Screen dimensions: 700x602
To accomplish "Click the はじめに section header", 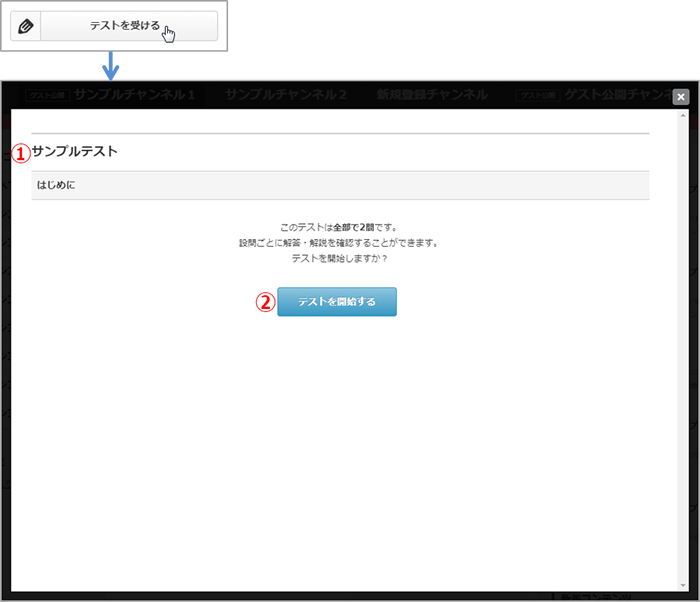I will (340, 185).
